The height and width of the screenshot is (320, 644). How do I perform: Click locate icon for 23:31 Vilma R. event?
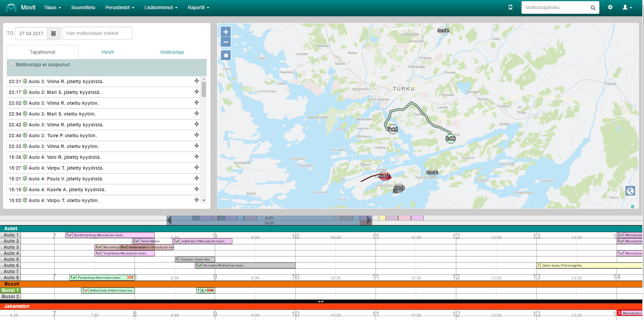(x=197, y=81)
